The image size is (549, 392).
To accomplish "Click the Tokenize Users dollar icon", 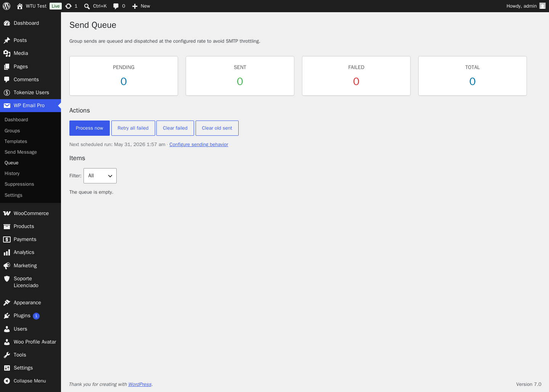I will pos(7,93).
